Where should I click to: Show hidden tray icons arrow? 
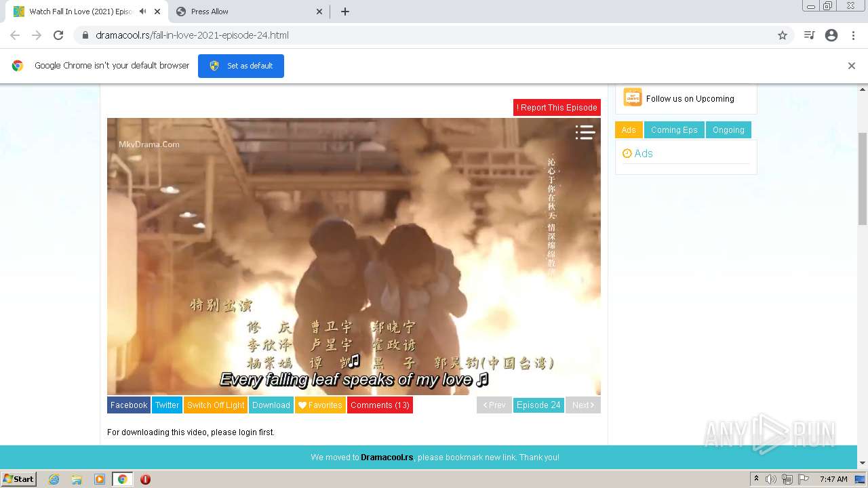pos(756,479)
